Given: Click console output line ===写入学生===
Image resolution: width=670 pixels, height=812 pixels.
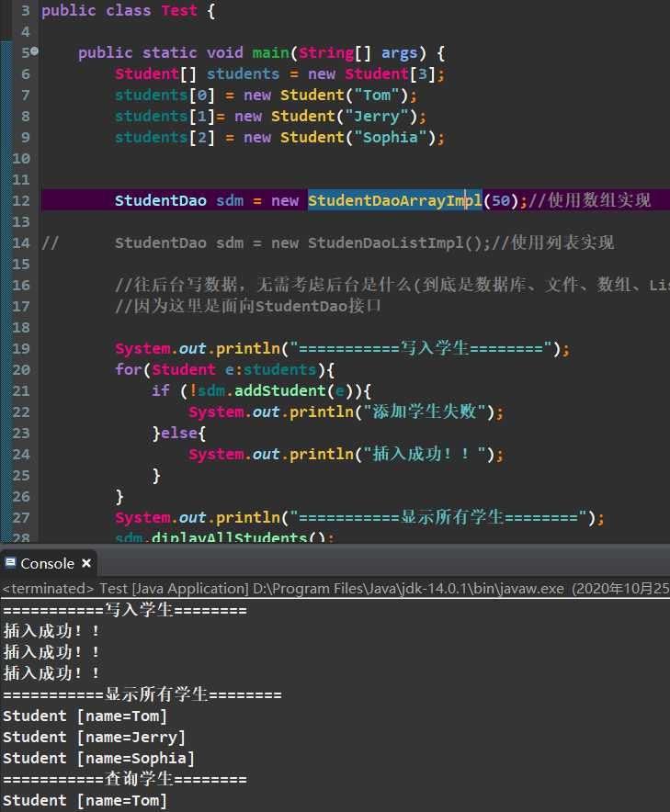Looking at the screenshot, I should coord(125,610).
